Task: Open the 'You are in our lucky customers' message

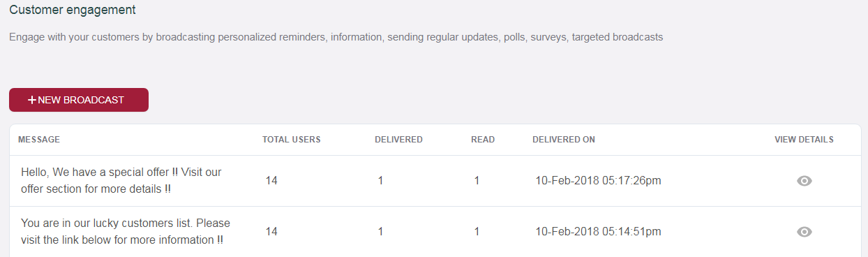Action: pos(126,231)
